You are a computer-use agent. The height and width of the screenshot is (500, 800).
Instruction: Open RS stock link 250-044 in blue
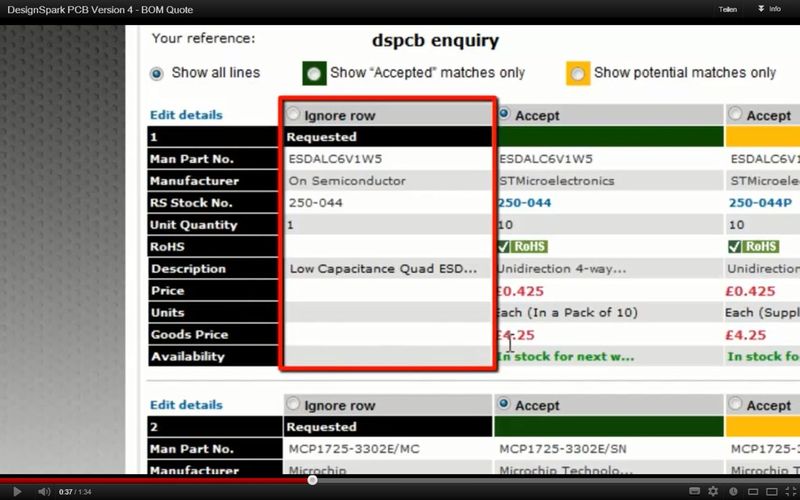(x=524, y=203)
